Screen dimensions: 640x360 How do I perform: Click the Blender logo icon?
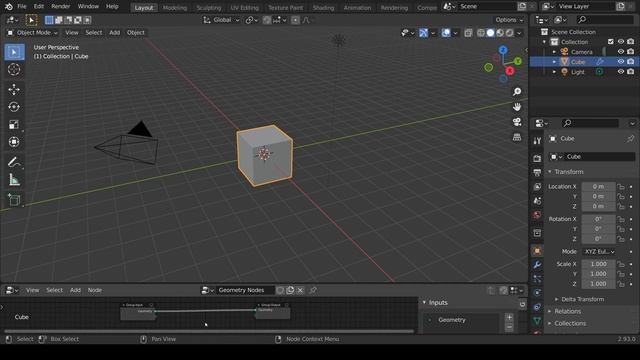[9, 7]
